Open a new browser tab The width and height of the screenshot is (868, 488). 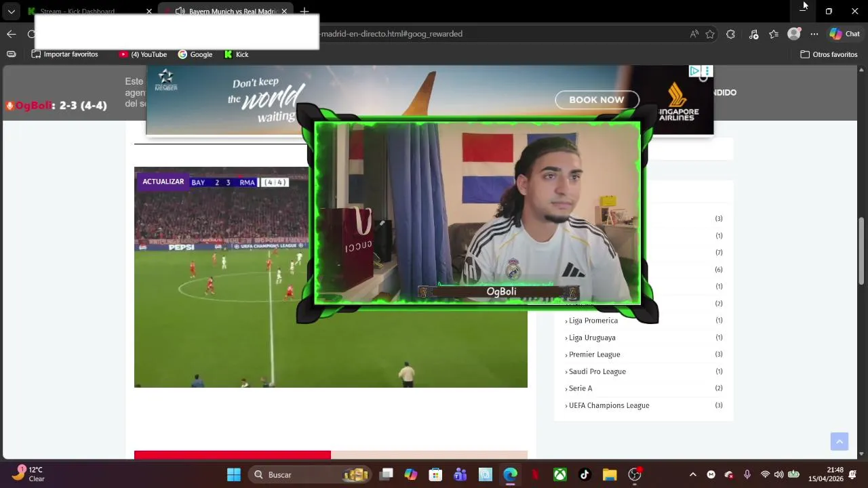[304, 12]
